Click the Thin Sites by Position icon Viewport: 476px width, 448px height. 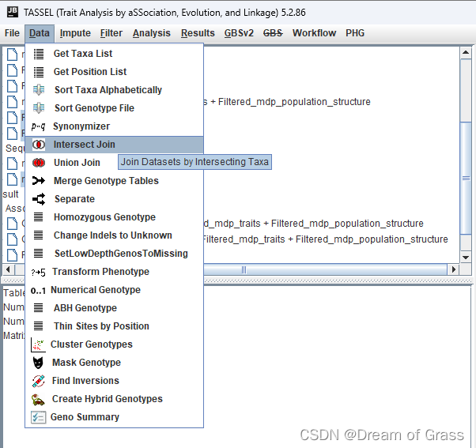(38, 326)
